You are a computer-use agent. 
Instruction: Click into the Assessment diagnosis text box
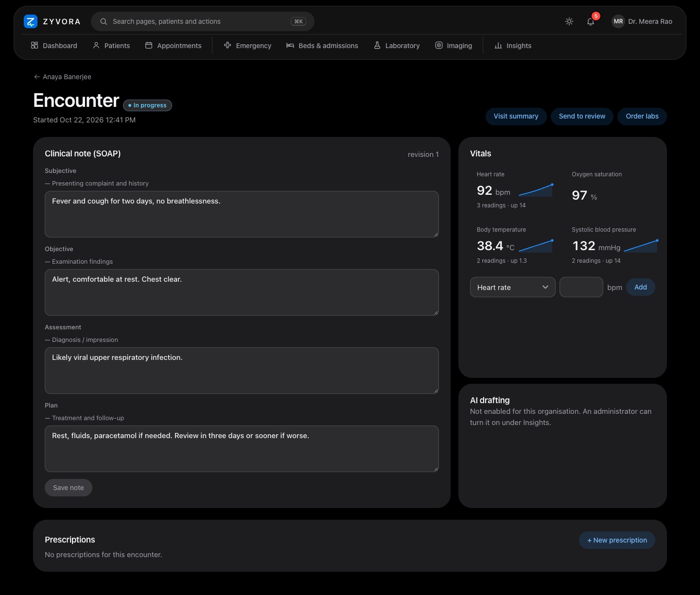(242, 371)
